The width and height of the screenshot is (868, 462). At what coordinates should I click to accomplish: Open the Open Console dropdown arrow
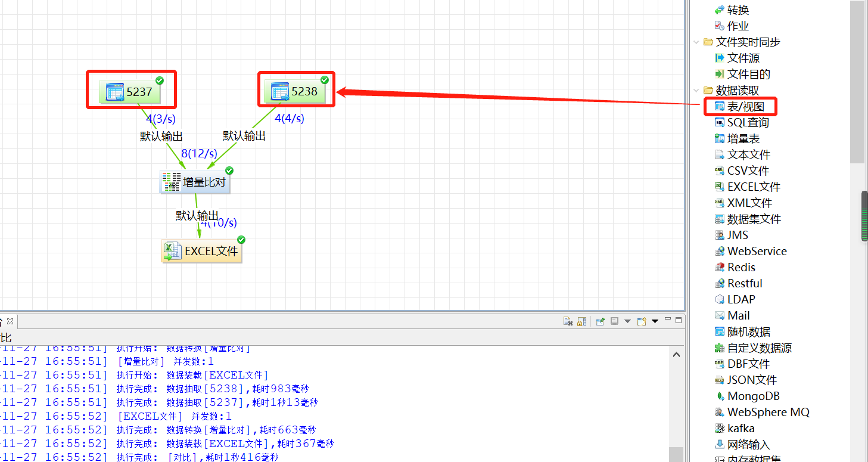(655, 321)
